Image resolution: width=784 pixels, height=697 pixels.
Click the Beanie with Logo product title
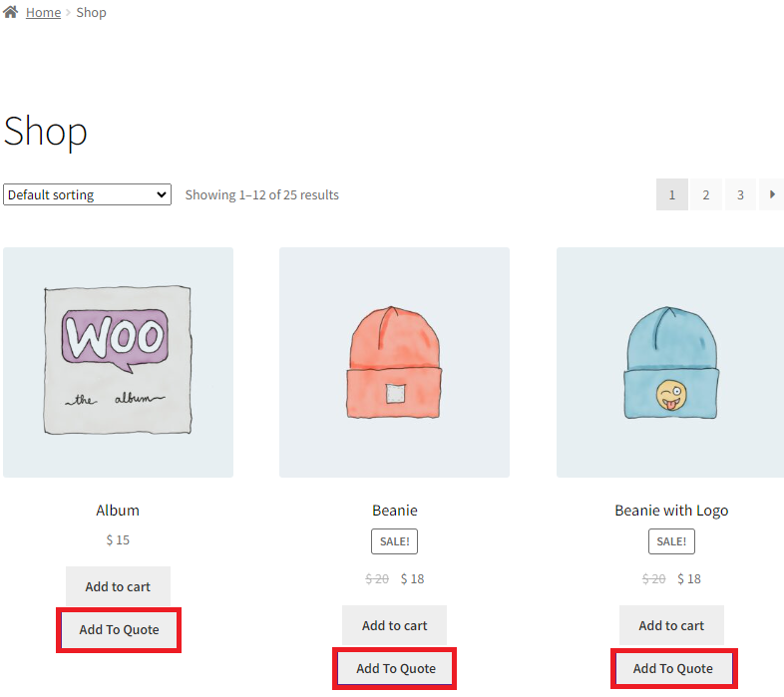pos(671,510)
